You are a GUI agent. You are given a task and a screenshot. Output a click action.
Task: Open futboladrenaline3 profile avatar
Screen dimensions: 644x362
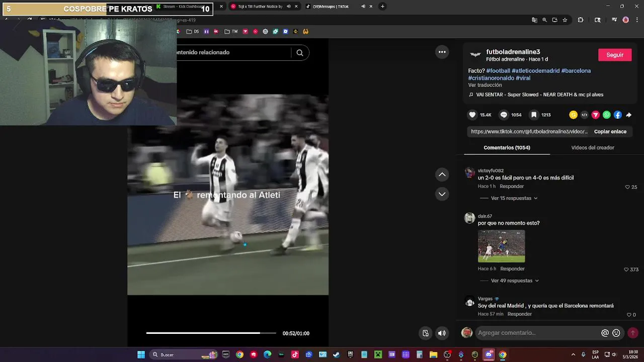475,55
